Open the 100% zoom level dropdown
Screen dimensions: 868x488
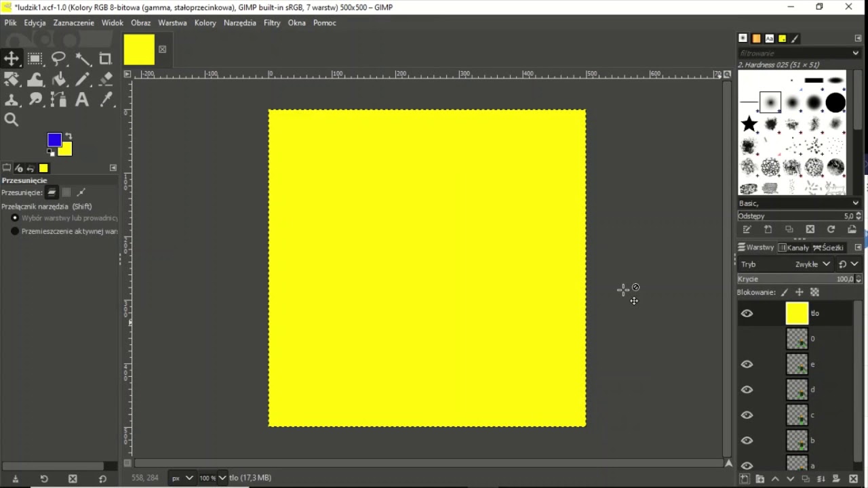(x=212, y=478)
